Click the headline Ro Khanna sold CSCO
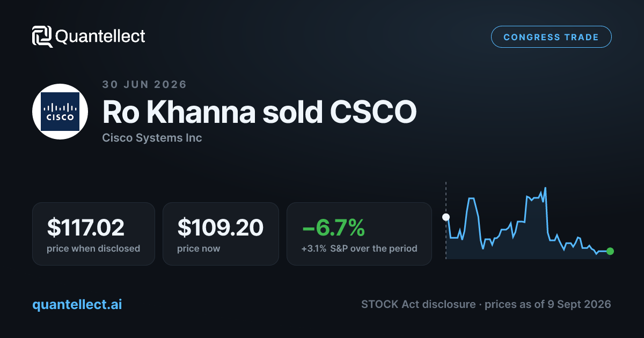The width and height of the screenshot is (644, 338). 259,112
